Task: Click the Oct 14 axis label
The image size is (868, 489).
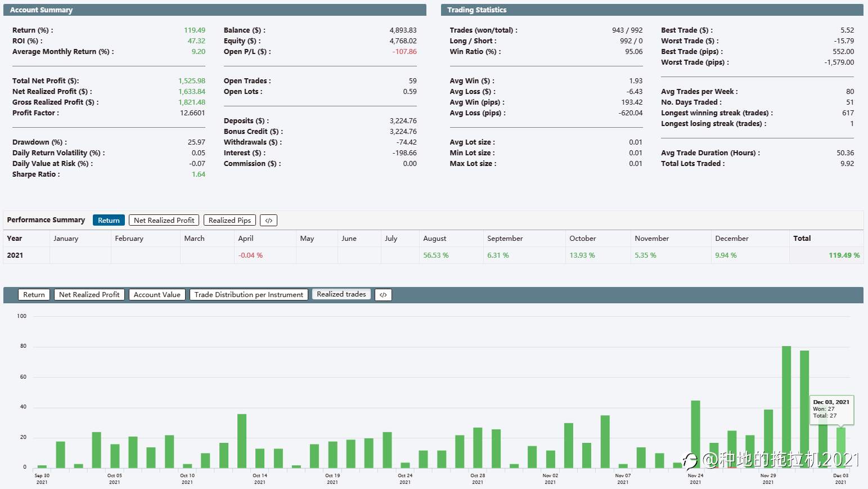Action: coord(260,478)
